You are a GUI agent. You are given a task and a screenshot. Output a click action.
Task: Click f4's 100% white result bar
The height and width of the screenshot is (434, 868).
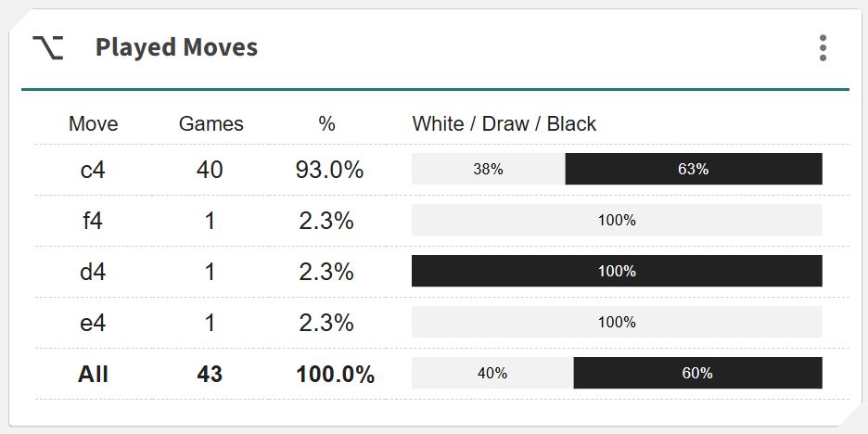tap(617, 221)
